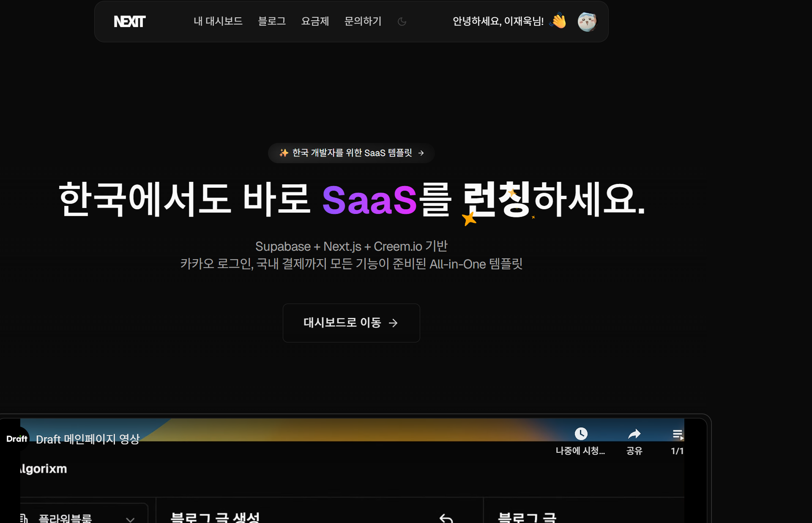Click the 대시보드로 이동 button
812x523 pixels.
(x=351, y=323)
